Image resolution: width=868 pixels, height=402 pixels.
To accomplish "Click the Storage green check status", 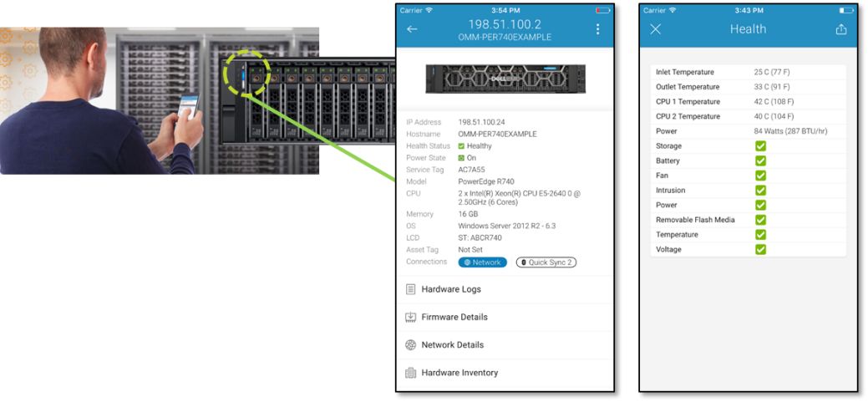I will pyautogui.click(x=760, y=146).
